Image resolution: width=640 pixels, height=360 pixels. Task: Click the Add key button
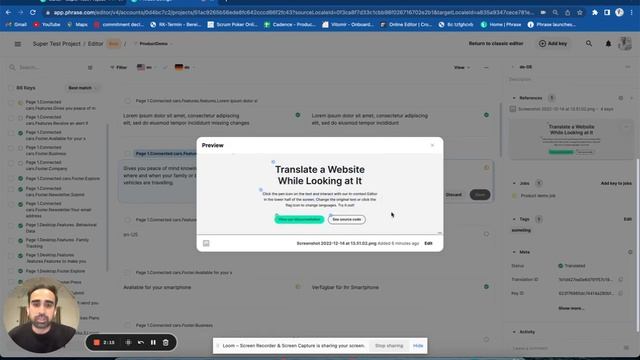(553, 43)
